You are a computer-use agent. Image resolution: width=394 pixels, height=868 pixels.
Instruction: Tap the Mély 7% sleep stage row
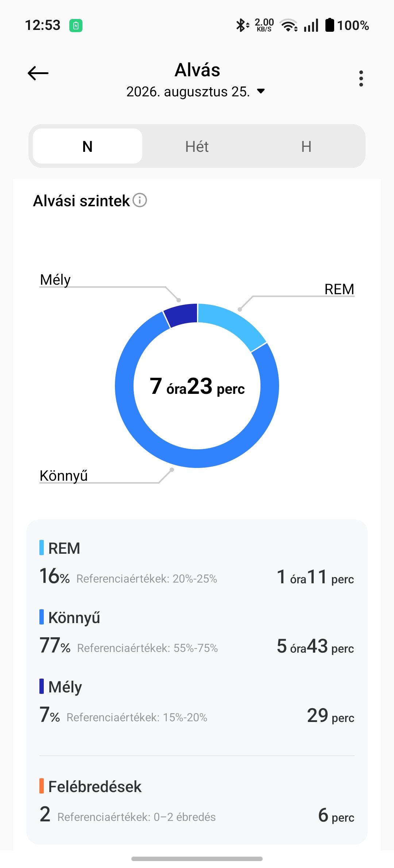point(197,702)
